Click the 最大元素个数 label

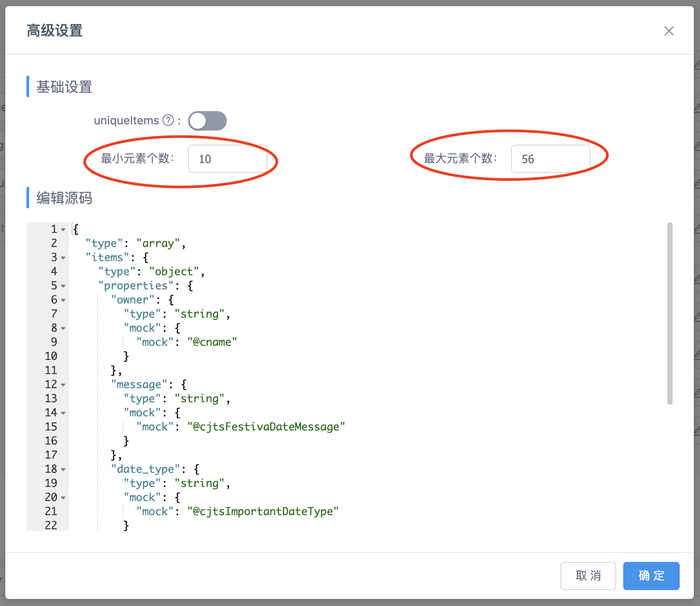461,158
